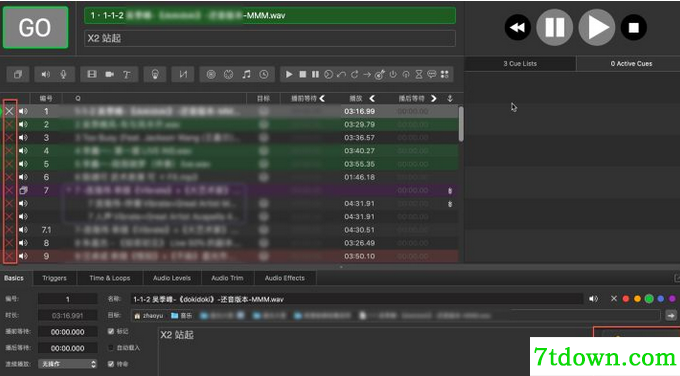Add a Pause cue from toolbar
Image resolution: width=680 pixels, height=376 pixels.
315,75
